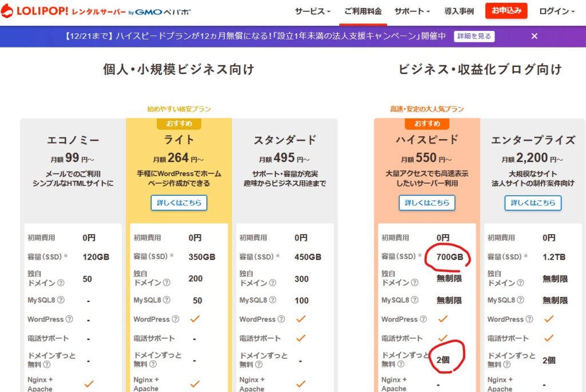The image size is (586, 392).
Task: Select the ご利用料金 menu item
Action: (362, 11)
